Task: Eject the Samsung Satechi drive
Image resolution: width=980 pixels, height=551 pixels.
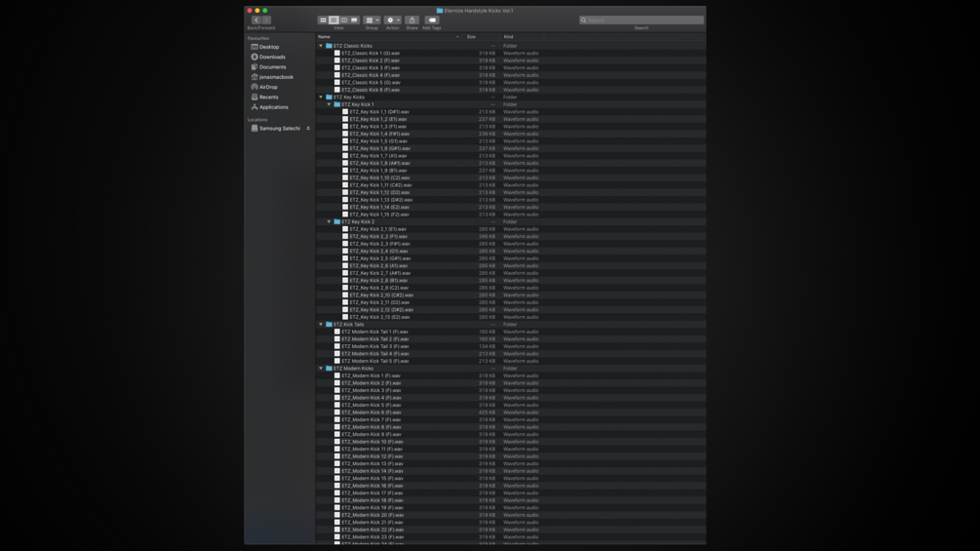Action: 308,128
